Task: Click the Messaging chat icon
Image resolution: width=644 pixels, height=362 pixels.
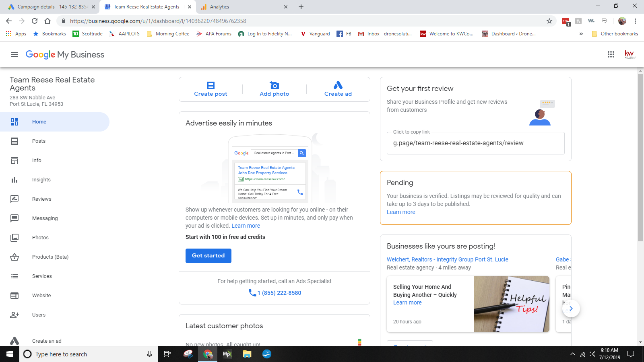Action: click(14, 218)
